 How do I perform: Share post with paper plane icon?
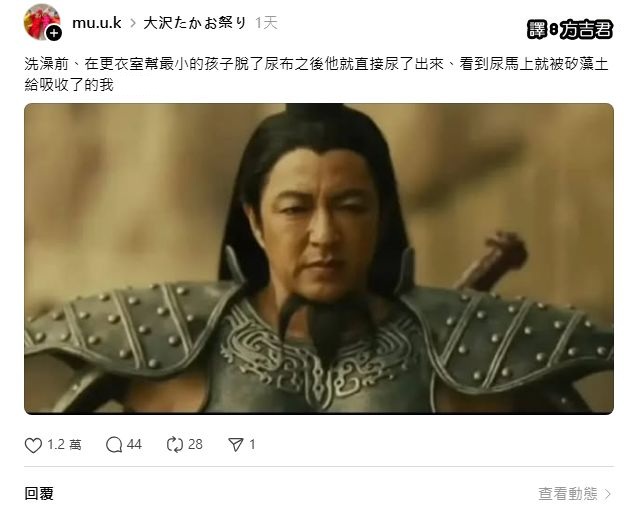[236, 445]
